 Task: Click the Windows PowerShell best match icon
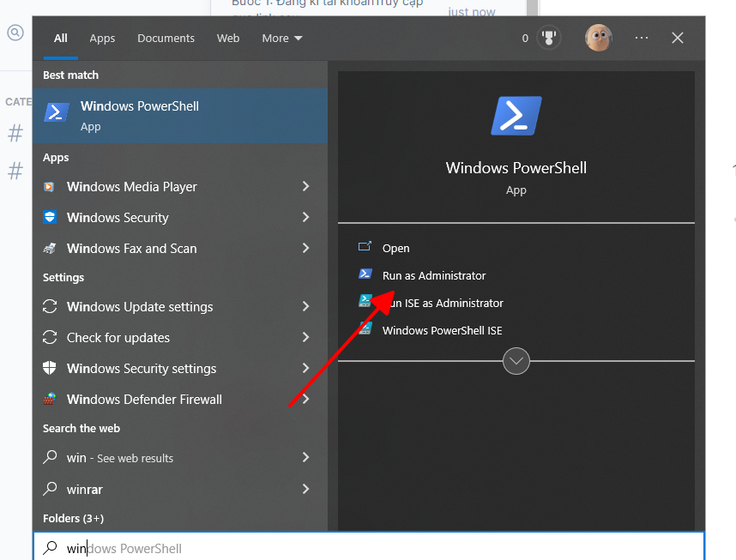pos(57,112)
